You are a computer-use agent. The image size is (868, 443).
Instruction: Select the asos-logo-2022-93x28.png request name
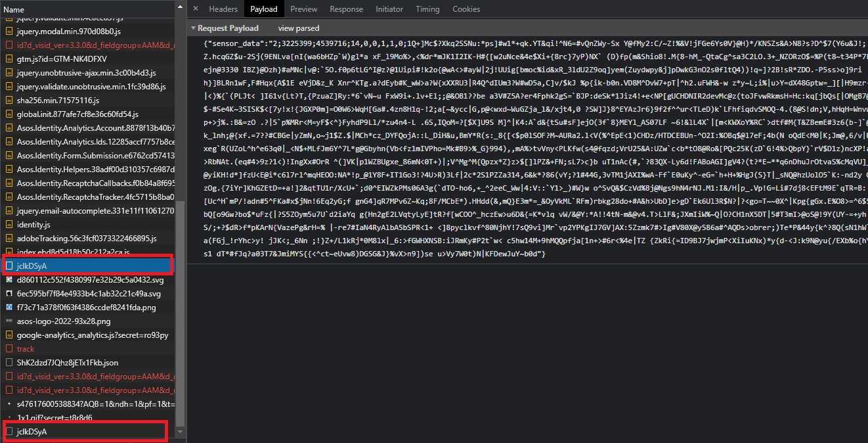(x=64, y=321)
